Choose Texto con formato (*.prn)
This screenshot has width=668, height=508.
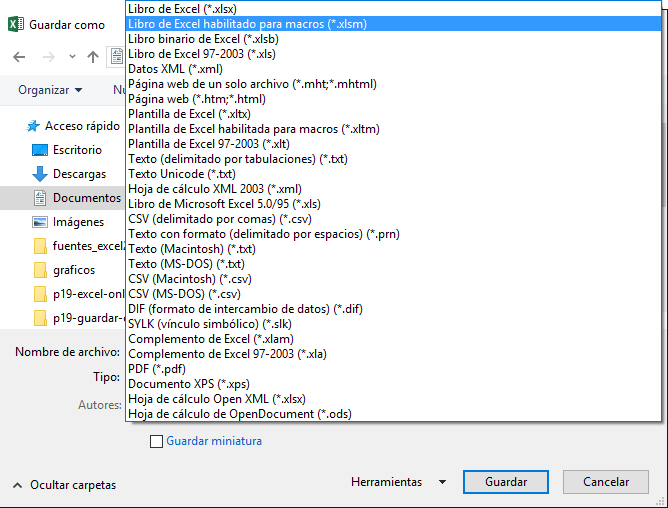pos(393,234)
